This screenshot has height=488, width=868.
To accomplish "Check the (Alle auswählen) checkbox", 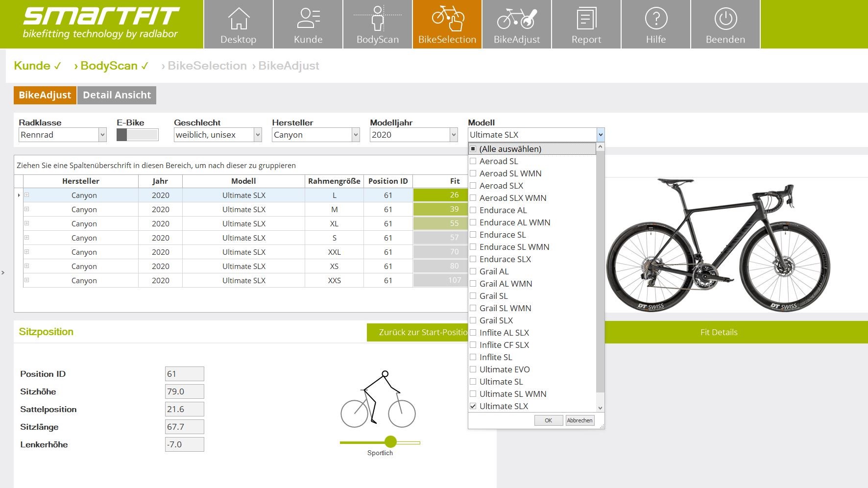I will pyautogui.click(x=473, y=149).
